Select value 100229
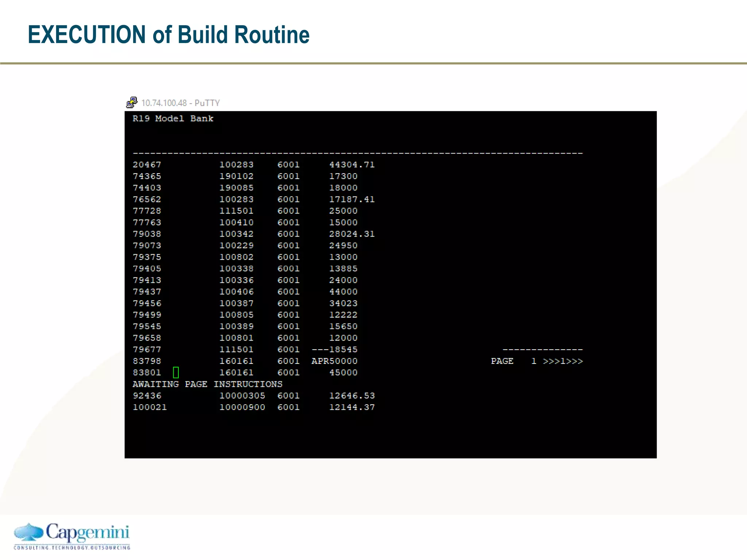Image resolution: width=747 pixels, height=560 pixels. coord(236,246)
